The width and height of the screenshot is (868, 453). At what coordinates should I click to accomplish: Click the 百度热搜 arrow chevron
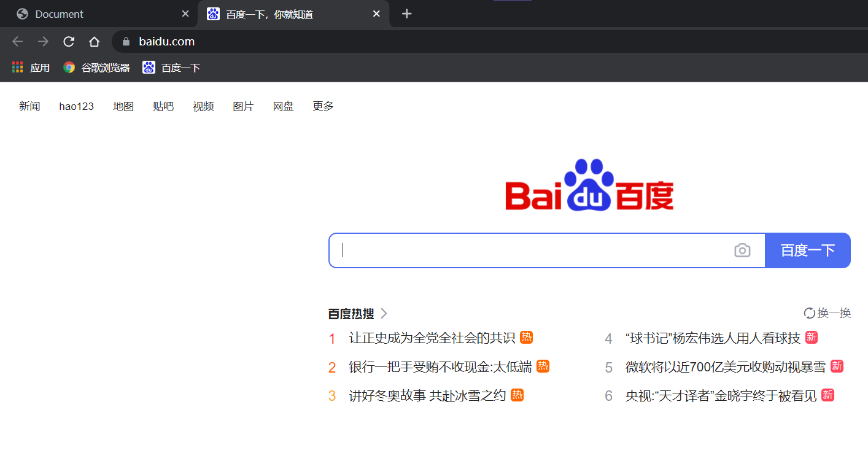pos(384,313)
